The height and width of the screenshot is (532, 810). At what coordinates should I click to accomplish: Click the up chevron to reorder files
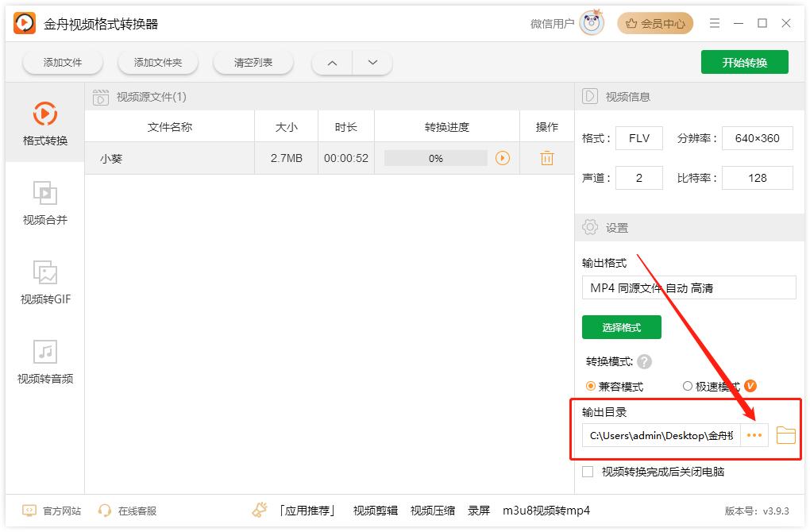click(x=331, y=62)
